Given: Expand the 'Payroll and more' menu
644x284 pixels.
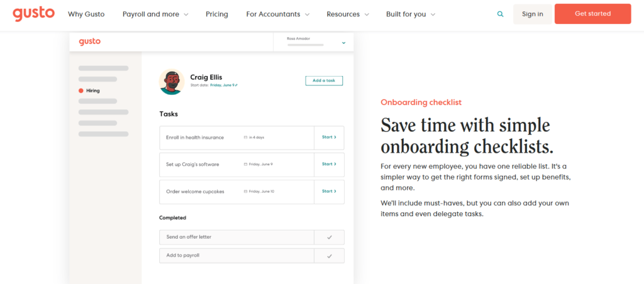Looking at the screenshot, I should pos(155,14).
